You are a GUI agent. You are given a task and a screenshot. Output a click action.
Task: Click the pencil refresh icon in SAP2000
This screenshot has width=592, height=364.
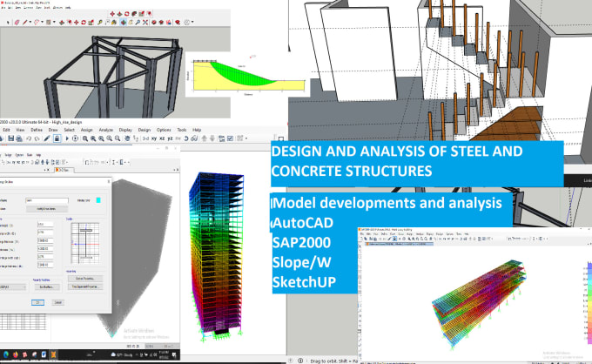click(x=47, y=138)
